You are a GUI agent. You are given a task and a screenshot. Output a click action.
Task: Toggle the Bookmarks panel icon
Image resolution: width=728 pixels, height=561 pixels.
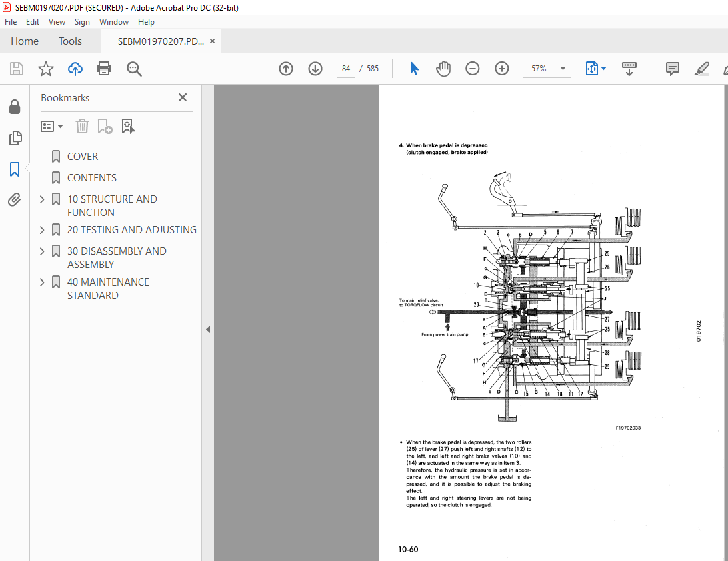[15, 169]
